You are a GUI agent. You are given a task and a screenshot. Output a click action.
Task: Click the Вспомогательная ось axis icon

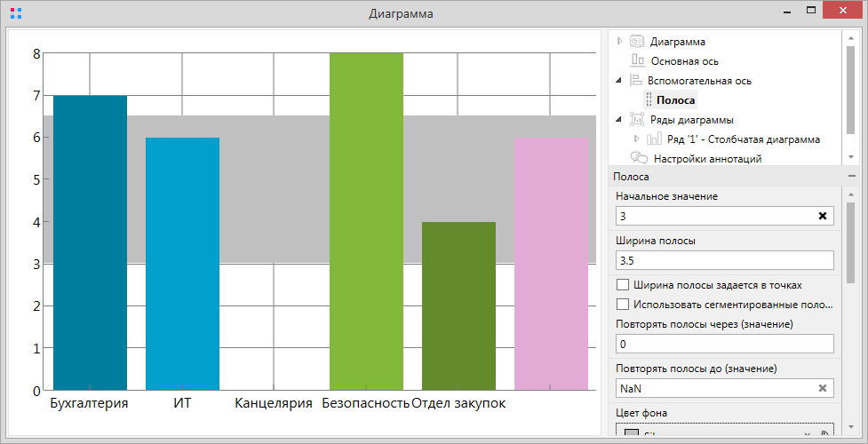coord(635,81)
